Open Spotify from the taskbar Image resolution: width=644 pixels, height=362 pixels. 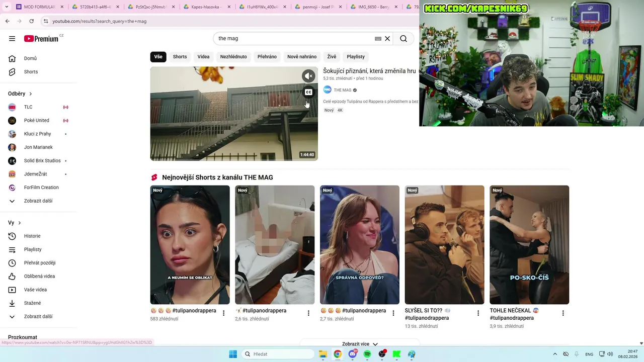point(367,354)
